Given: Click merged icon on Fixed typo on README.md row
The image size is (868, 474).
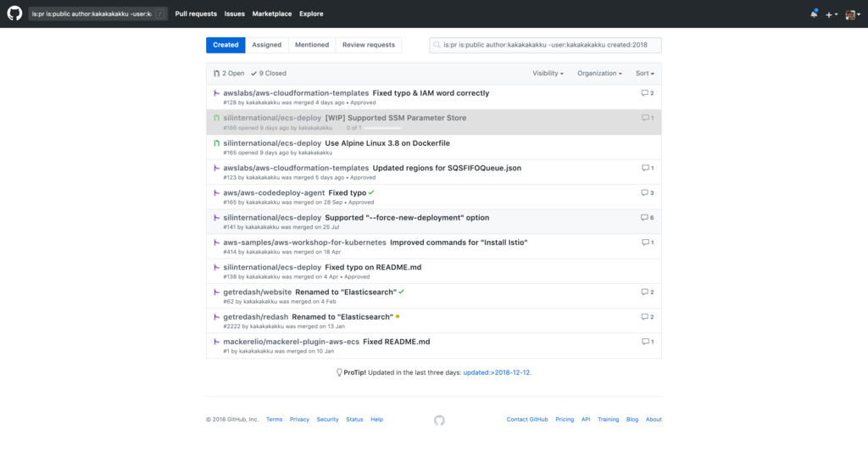Looking at the screenshot, I should [x=216, y=267].
